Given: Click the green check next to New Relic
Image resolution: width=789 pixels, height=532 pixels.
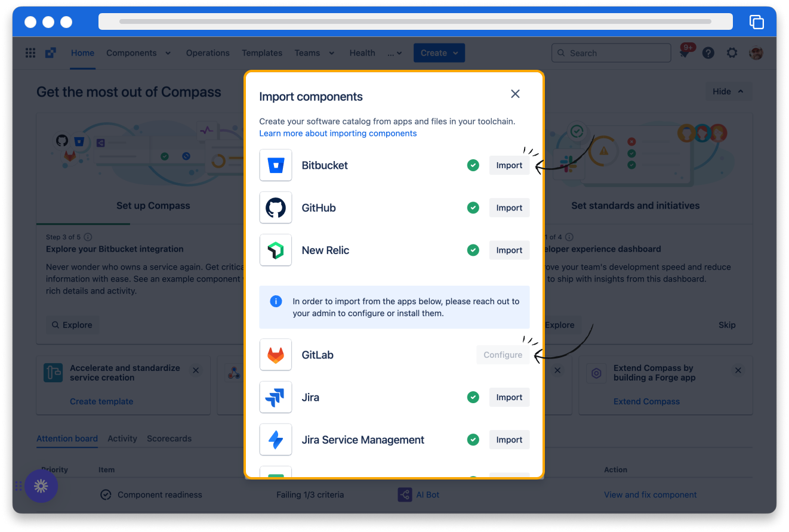Looking at the screenshot, I should pos(473,250).
